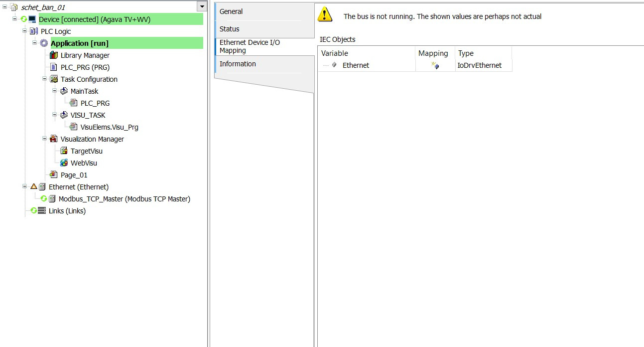The height and width of the screenshot is (347, 644).
Task: Collapse the Task Configuration tree node
Action: click(x=45, y=79)
